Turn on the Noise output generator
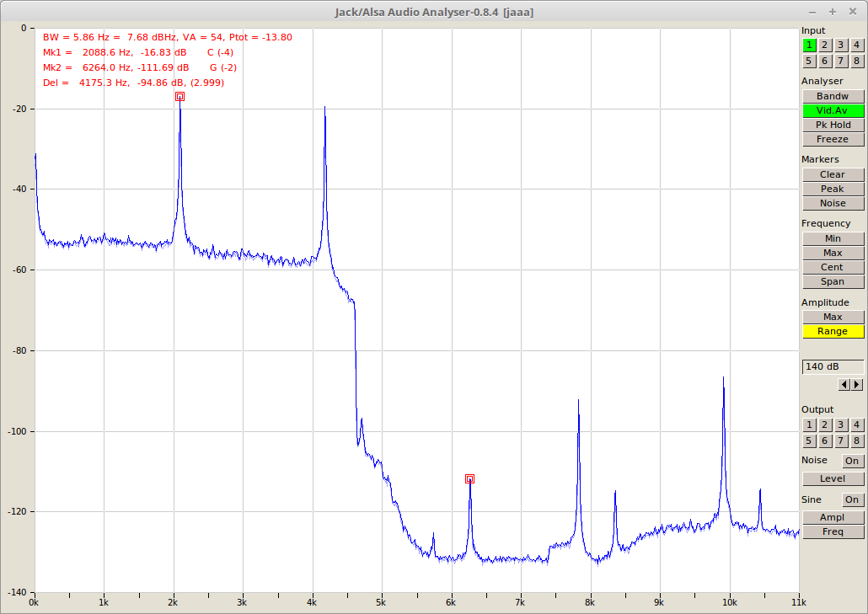 click(x=852, y=461)
